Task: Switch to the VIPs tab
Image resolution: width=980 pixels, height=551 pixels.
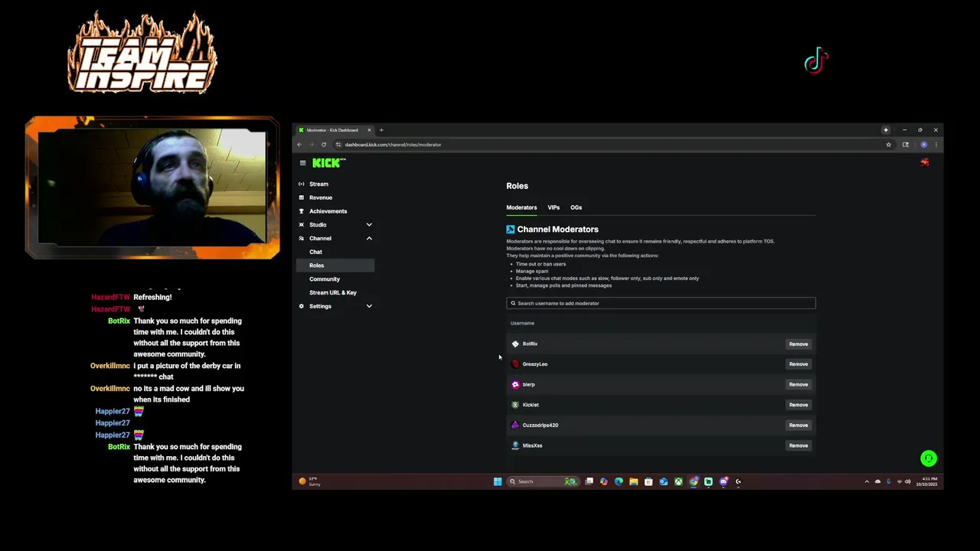Action: coord(554,207)
